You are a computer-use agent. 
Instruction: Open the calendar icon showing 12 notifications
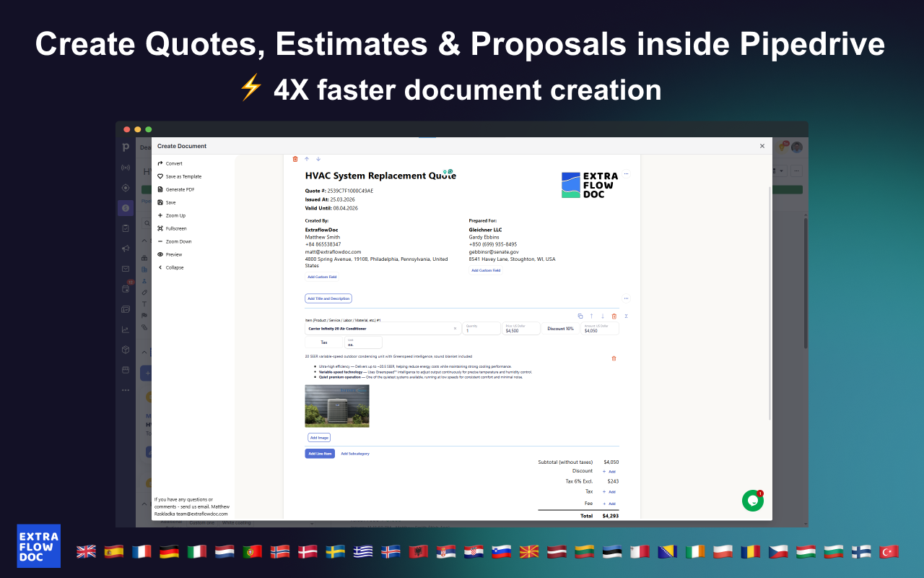[125, 288]
